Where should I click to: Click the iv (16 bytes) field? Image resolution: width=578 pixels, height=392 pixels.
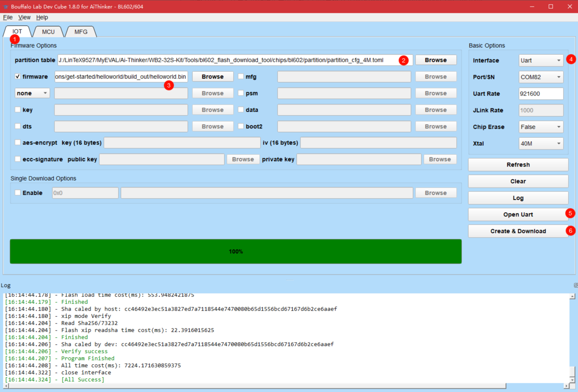click(378, 142)
